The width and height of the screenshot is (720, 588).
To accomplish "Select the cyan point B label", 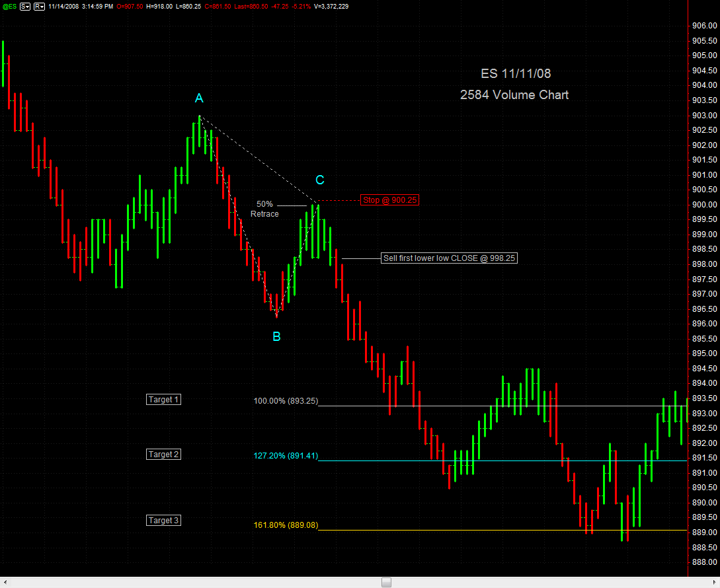I will [276, 337].
